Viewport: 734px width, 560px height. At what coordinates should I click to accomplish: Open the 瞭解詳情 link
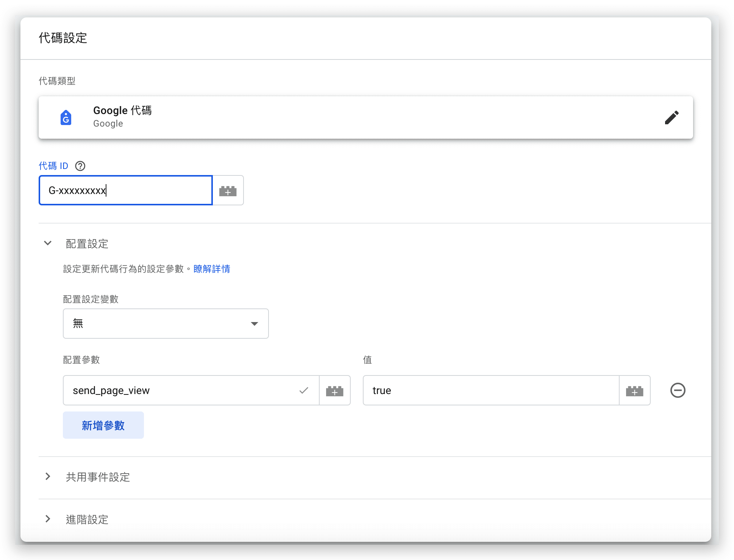coord(212,269)
